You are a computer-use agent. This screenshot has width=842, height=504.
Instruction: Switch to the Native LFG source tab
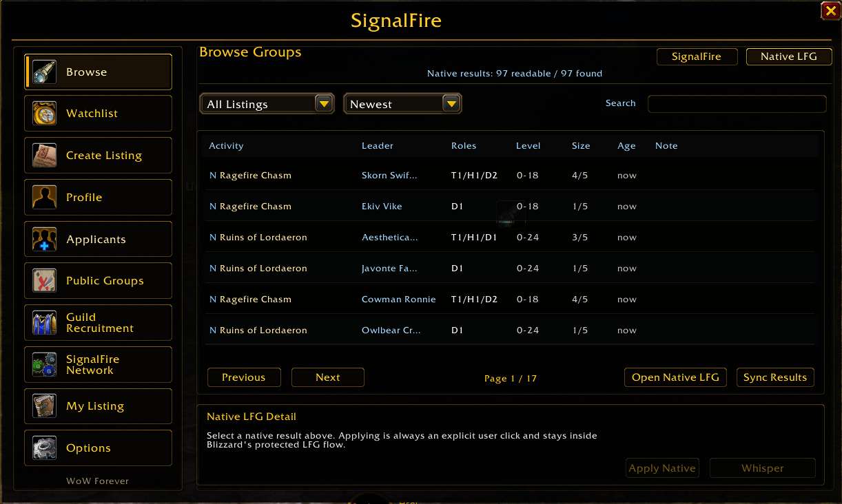click(x=789, y=56)
